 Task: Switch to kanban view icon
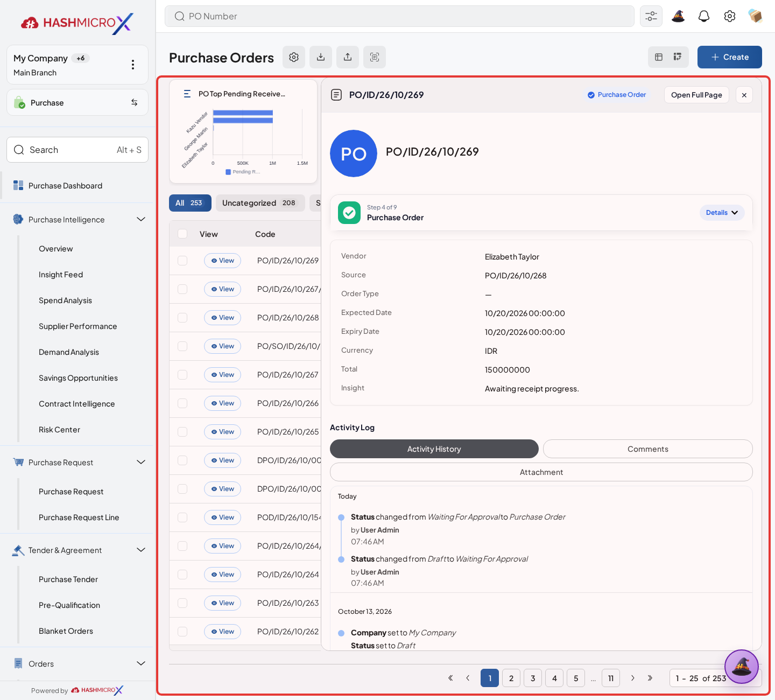678,57
